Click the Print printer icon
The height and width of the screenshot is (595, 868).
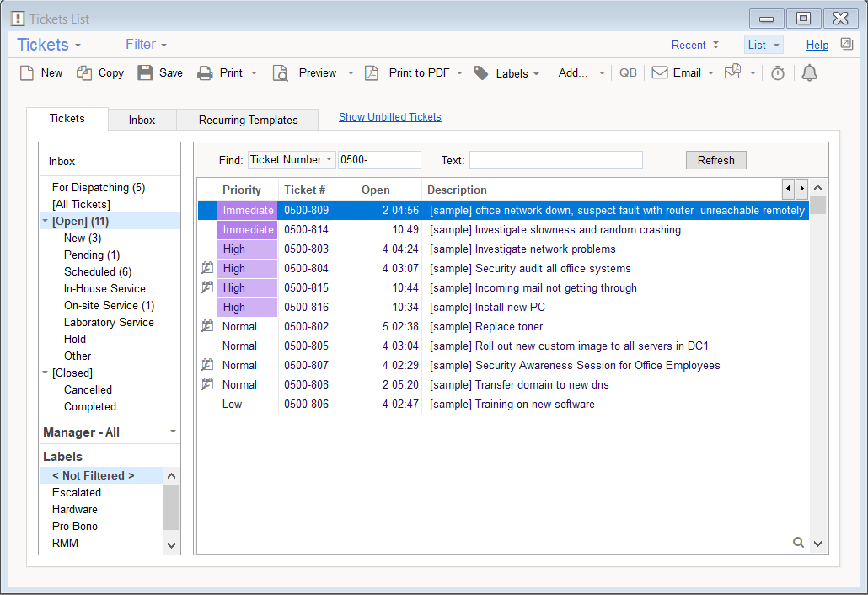pos(205,73)
